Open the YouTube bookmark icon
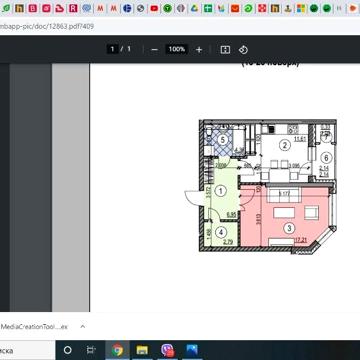 click(154, 9)
